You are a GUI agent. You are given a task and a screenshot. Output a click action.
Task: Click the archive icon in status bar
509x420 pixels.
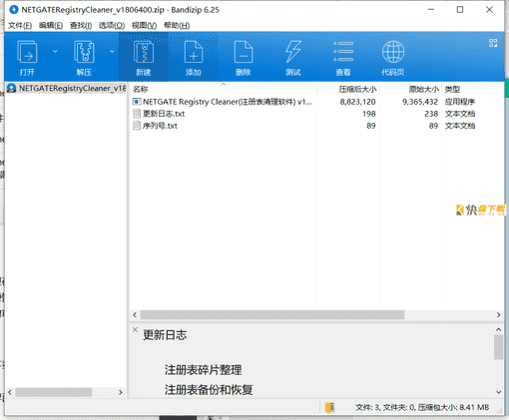tap(330, 407)
